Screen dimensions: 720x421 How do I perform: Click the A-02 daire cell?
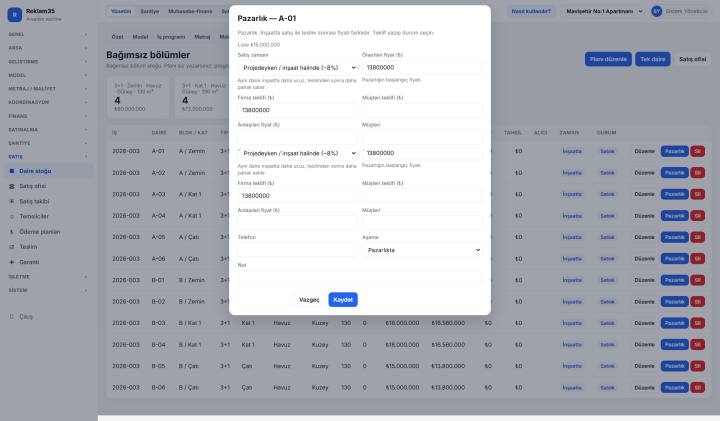pos(158,173)
